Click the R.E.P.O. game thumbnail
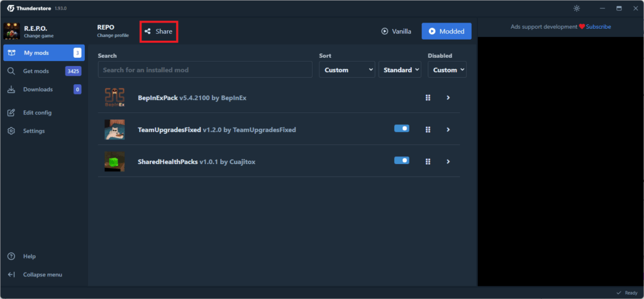The width and height of the screenshot is (644, 299). pos(11,31)
